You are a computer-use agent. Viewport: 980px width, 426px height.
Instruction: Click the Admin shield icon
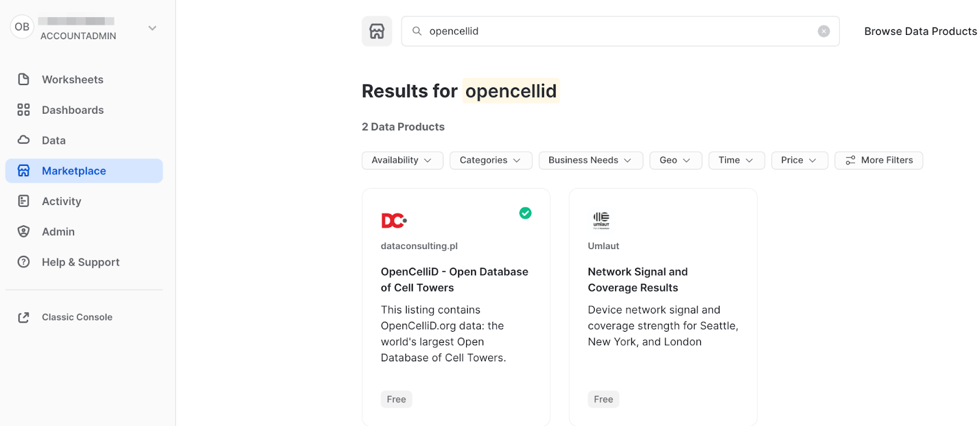coord(24,231)
